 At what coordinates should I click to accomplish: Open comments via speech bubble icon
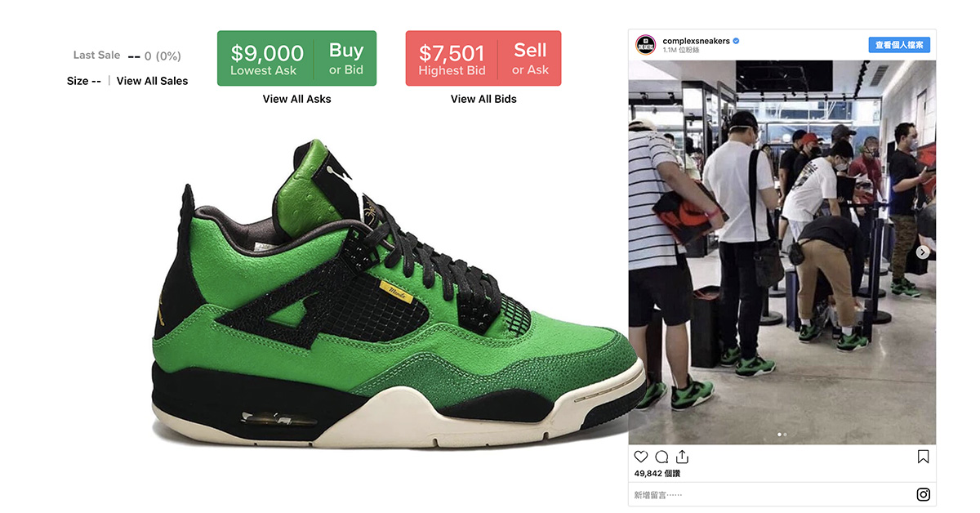click(662, 457)
